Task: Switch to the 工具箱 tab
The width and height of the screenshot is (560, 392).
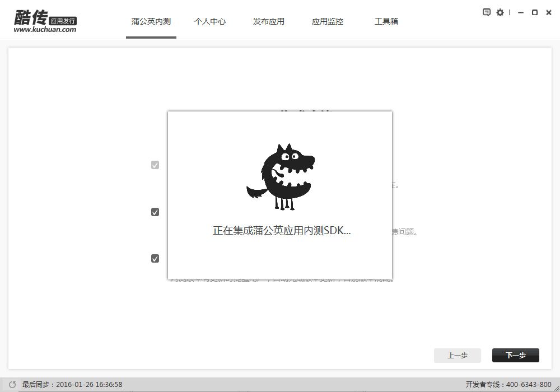Action: click(386, 21)
